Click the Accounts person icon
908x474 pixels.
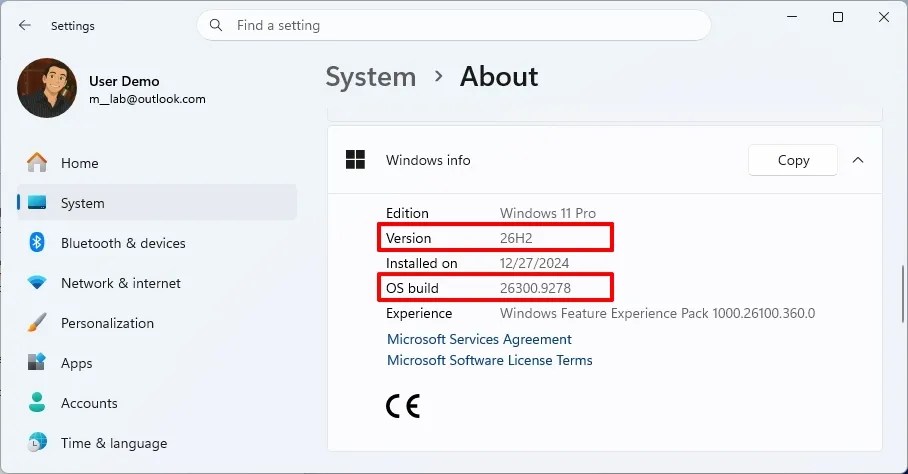pos(37,402)
